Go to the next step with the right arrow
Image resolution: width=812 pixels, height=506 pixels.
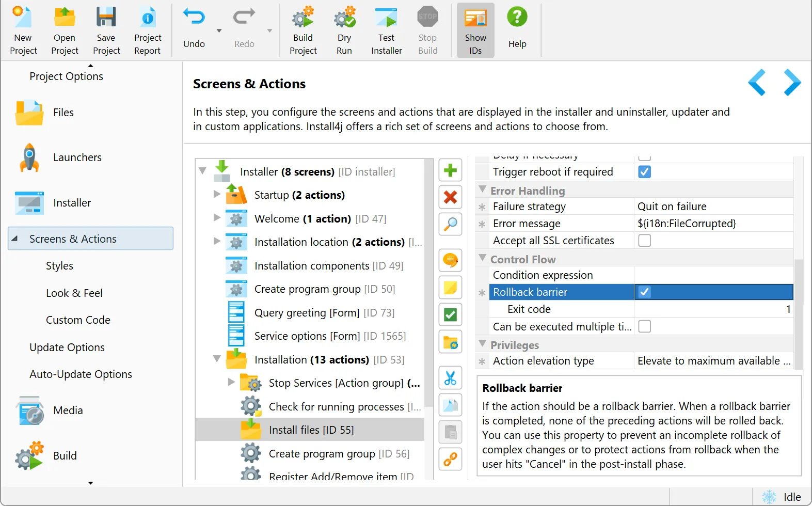tap(792, 83)
